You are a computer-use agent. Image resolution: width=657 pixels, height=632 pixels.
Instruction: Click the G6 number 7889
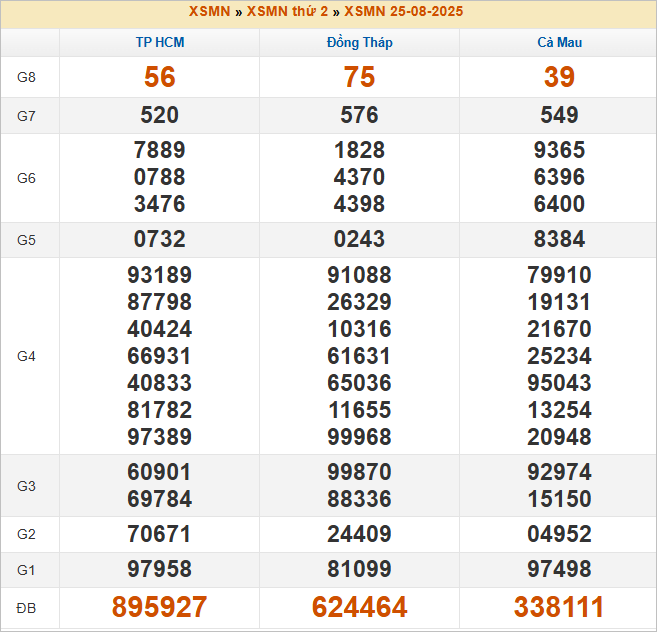click(x=160, y=150)
